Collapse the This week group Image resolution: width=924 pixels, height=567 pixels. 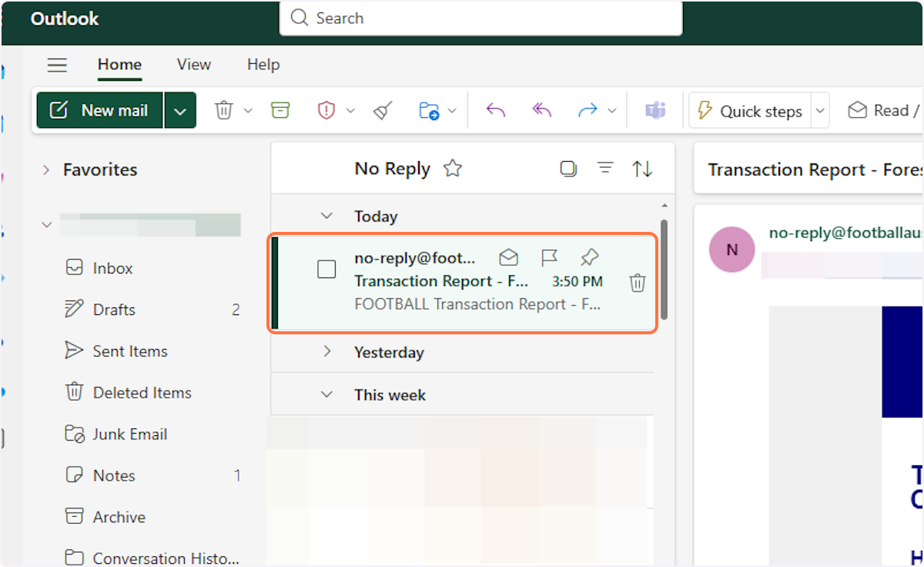[327, 394]
